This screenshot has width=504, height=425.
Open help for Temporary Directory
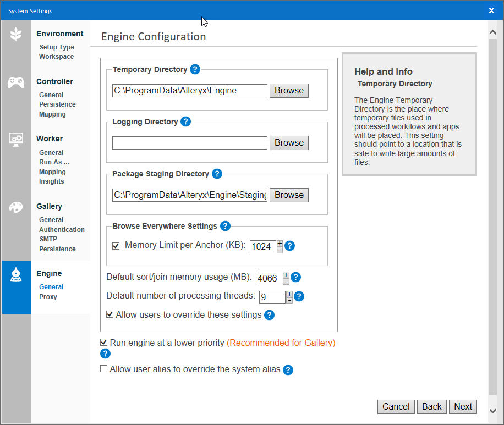[x=195, y=70]
